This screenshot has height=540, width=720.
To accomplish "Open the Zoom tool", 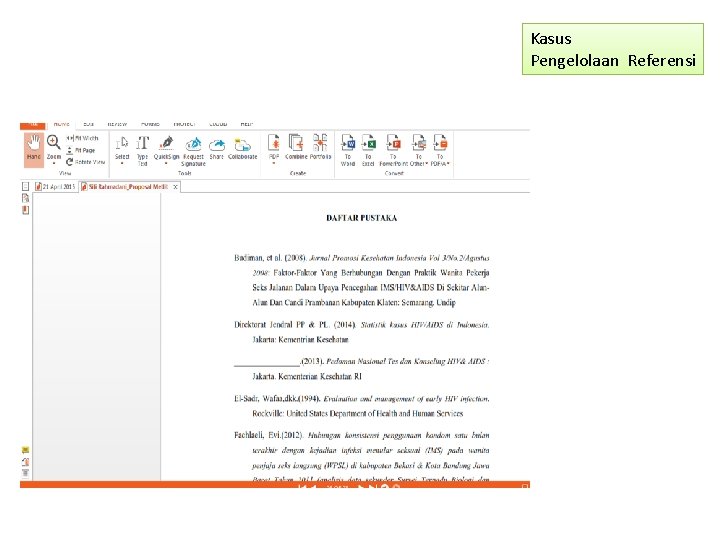I will click(x=54, y=147).
